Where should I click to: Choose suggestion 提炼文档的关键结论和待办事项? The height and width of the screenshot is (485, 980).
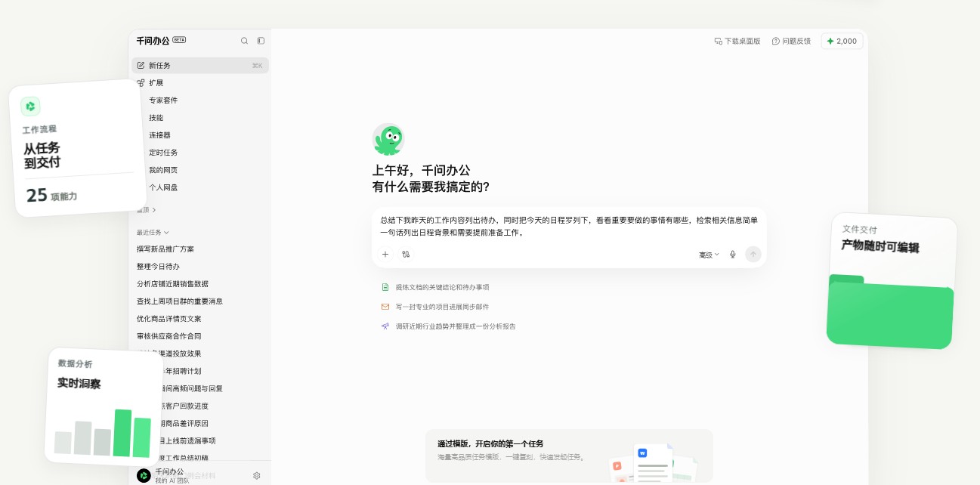[x=435, y=287]
